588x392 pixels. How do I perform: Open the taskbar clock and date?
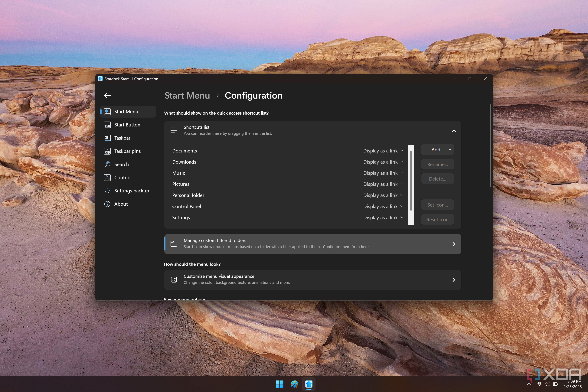click(x=573, y=384)
